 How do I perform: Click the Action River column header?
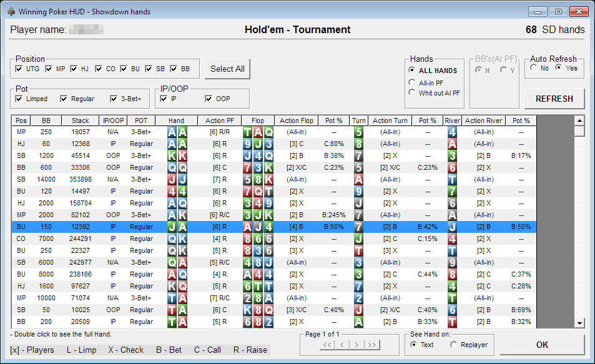483,121
